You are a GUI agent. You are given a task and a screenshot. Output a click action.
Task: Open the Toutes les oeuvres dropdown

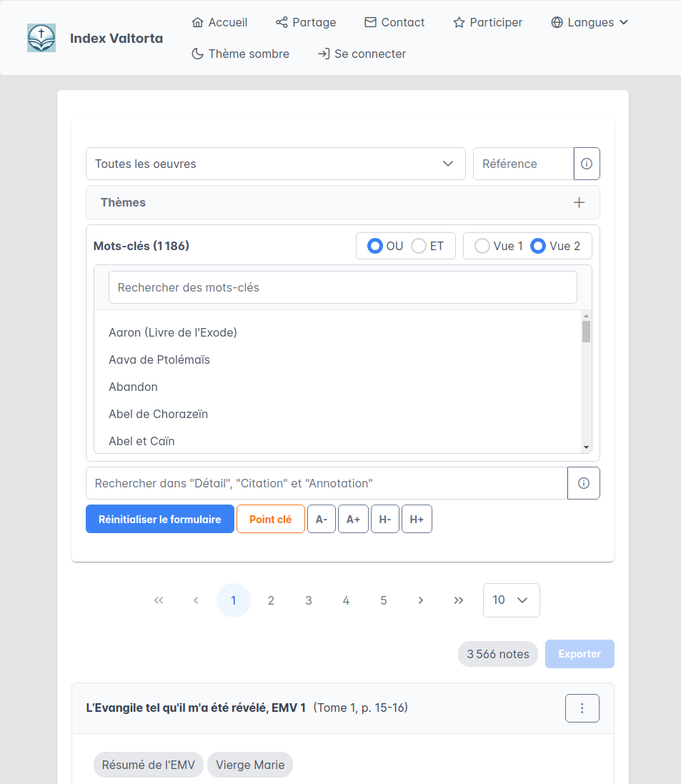pos(275,164)
